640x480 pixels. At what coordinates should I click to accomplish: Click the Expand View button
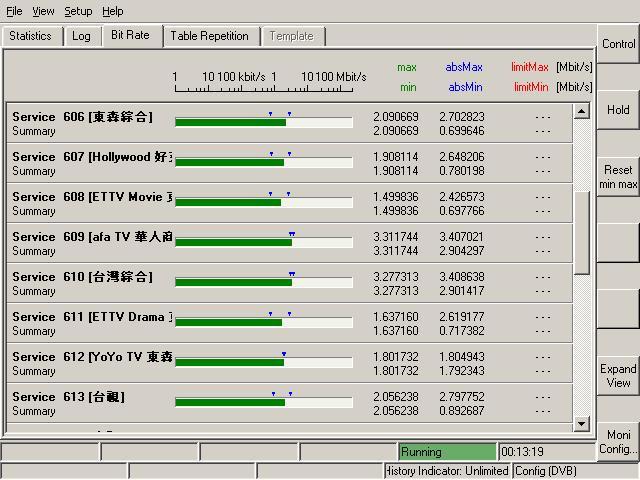(618, 376)
